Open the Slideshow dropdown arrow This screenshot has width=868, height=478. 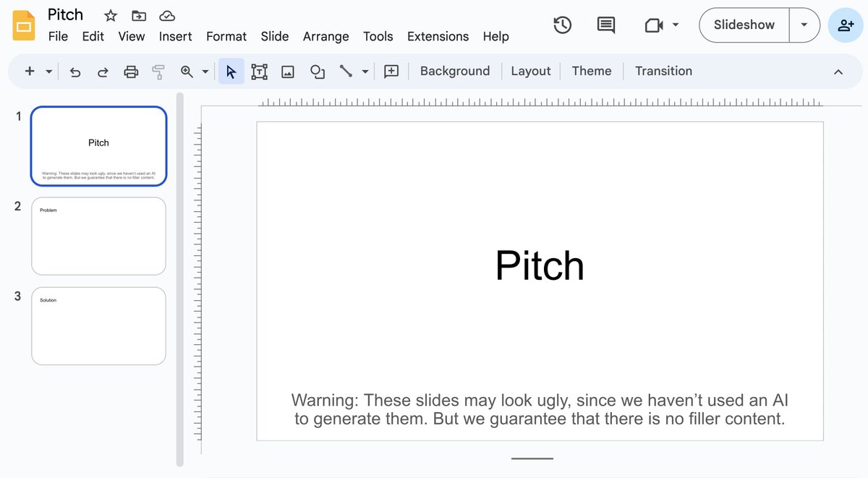804,25
